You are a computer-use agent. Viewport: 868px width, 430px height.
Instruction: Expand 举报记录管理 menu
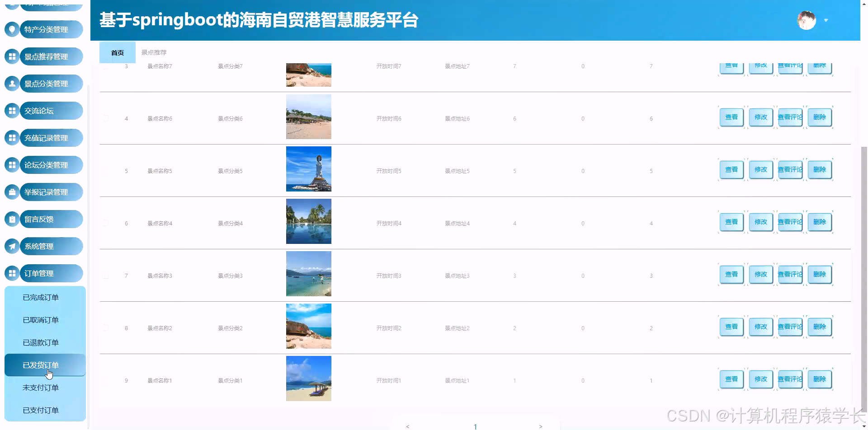coord(51,192)
